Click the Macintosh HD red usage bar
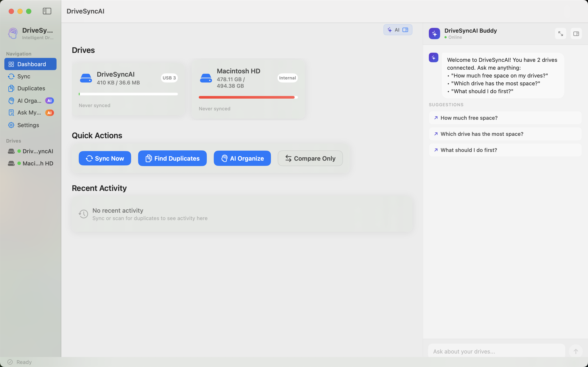Screen dimensions: 588x367 (x=248, y=97)
